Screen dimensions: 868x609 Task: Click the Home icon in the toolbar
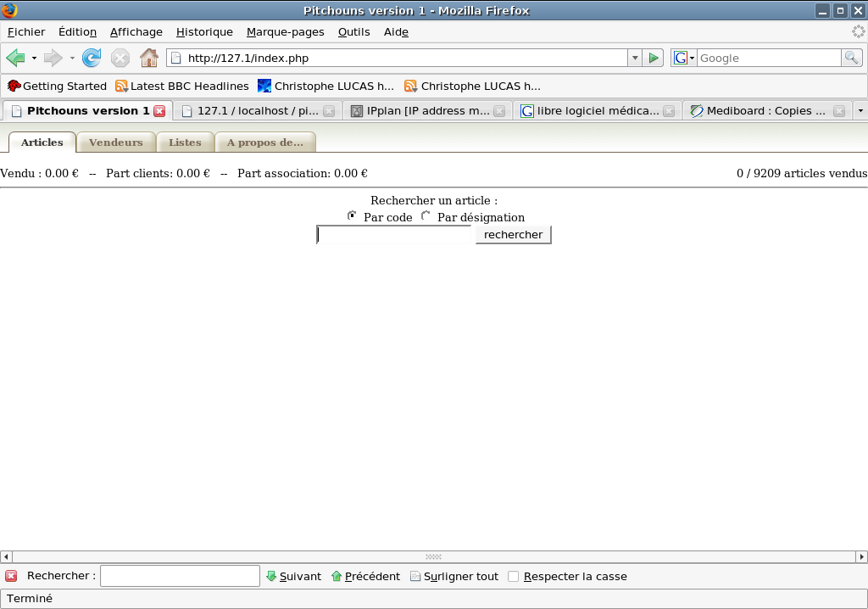pyautogui.click(x=148, y=58)
